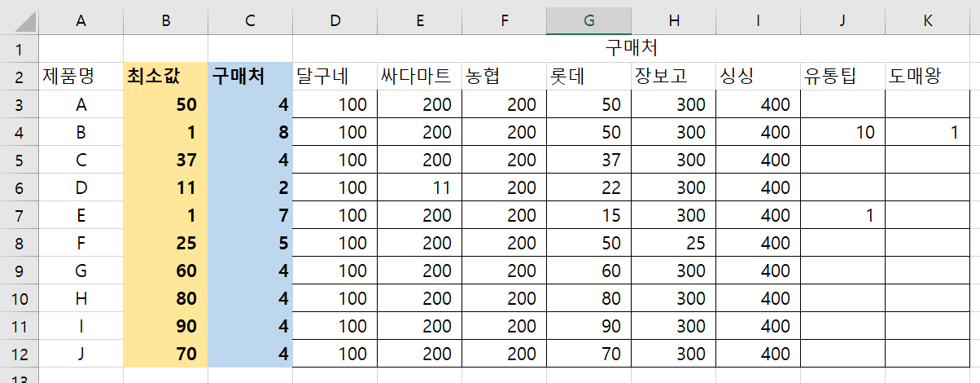The image size is (980, 383).
Task: Select minimum value 60 in row 9
Action: (x=165, y=271)
